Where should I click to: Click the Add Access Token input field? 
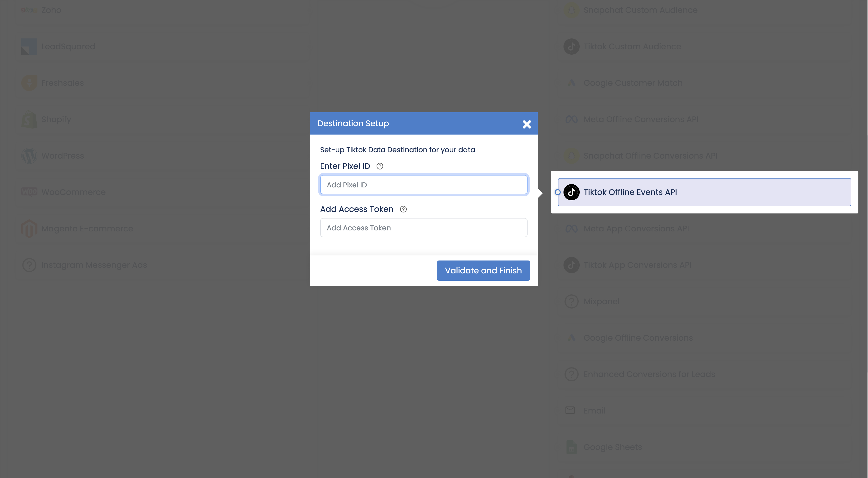[424, 228]
